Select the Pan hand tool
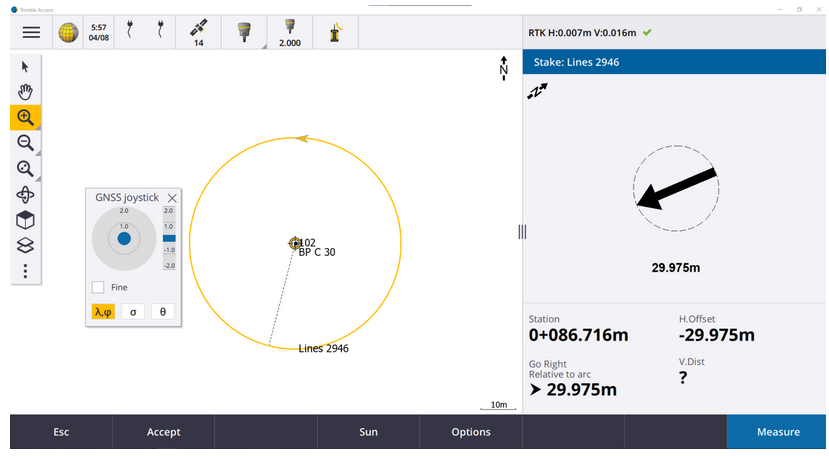Viewport: 829px width, 456px height. pos(25,92)
